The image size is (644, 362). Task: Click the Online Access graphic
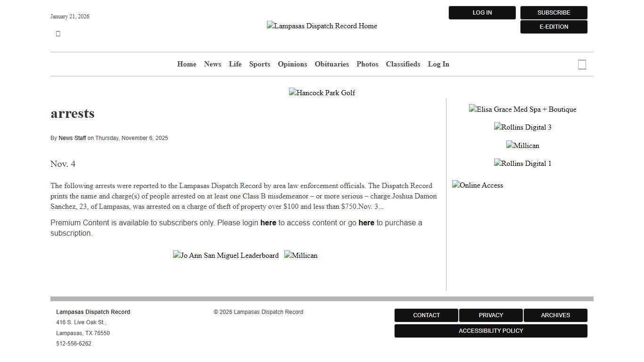pyautogui.click(x=478, y=185)
